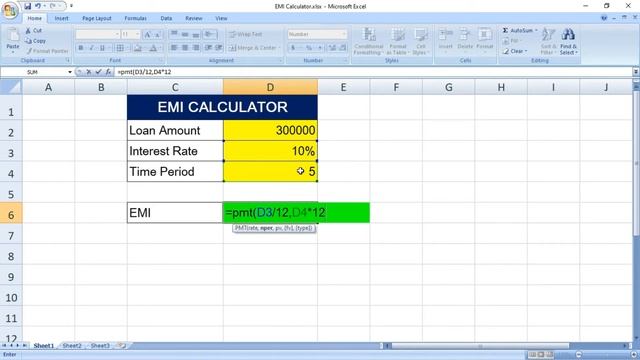The image size is (640, 360).
Task: Confirm the formula with the checkmark
Action: 98,72
